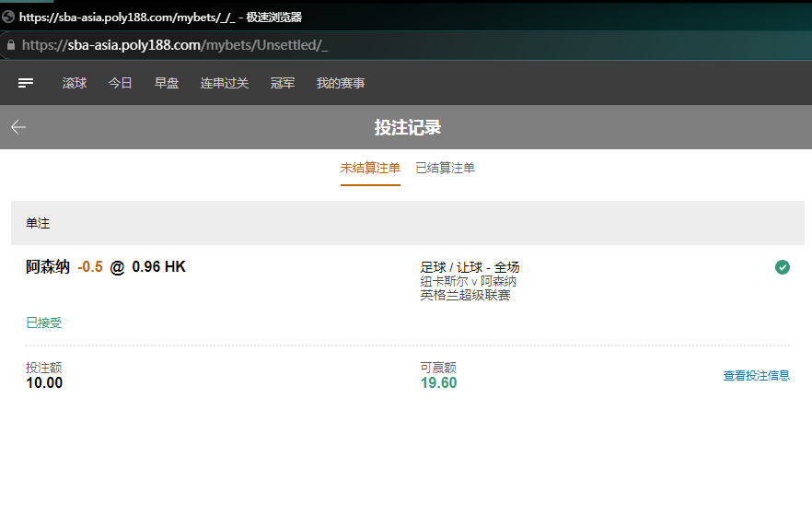Click the padlock icon in address bar
This screenshot has width=812, height=516.
tap(11, 45)
